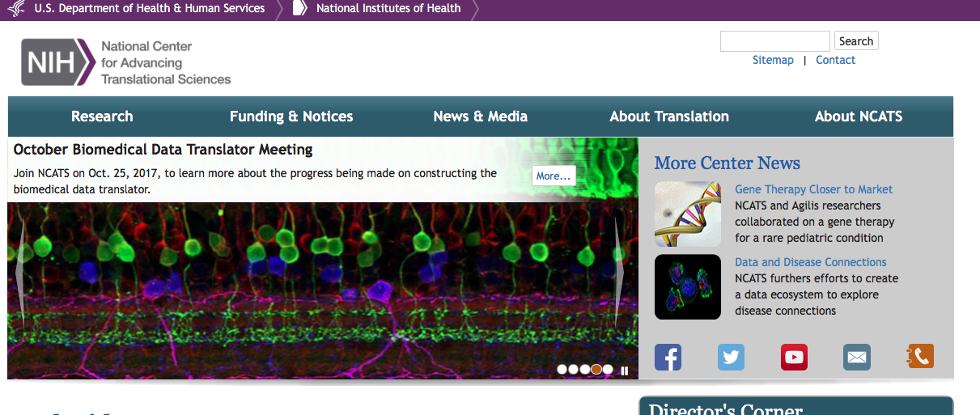Click the search text input field

point(774,41)
